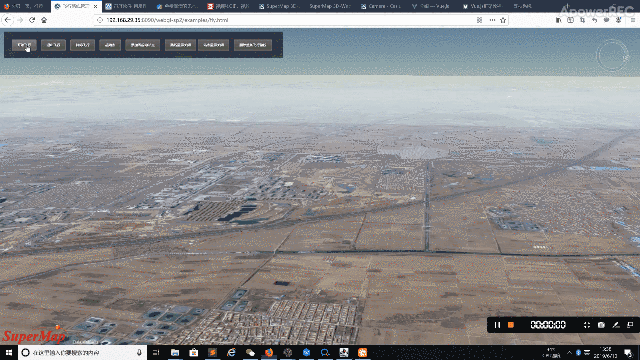Open File Explorer from the taskbar
Screen dimensions: 640x360
coord(175,352)
